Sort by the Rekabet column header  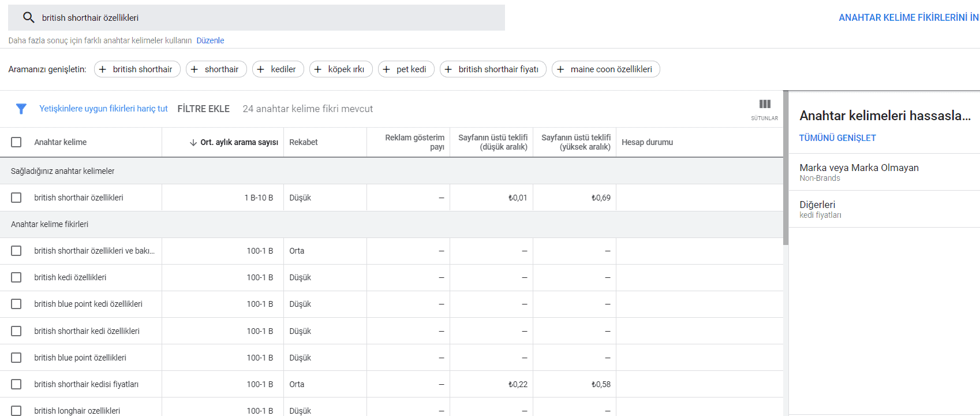click(x=304, y=142)
